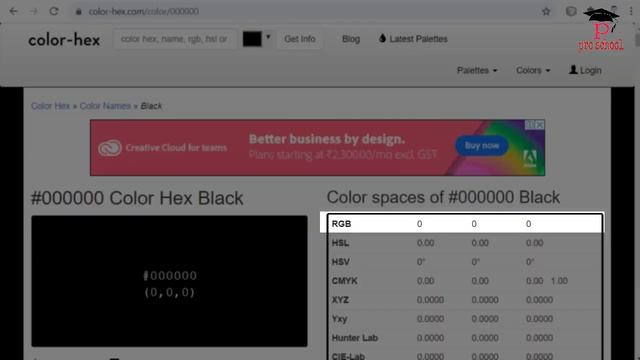Bookmark this page with the star icon
The image size is (640, 360).
pyautogui.click(x=546, y=11)
